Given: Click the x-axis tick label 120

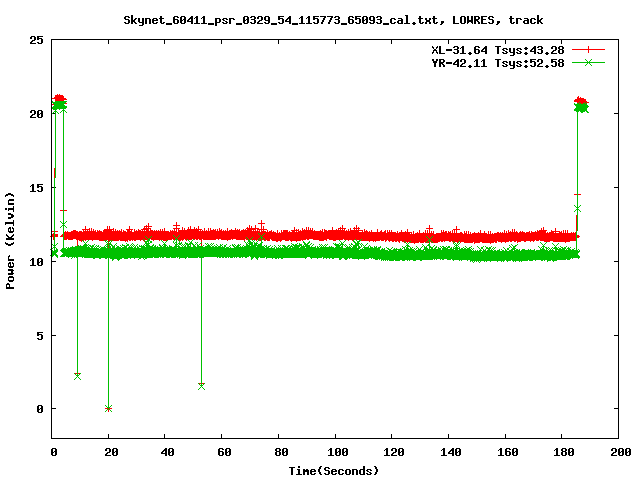Looking at the screenshot, I should click(394, 452).
